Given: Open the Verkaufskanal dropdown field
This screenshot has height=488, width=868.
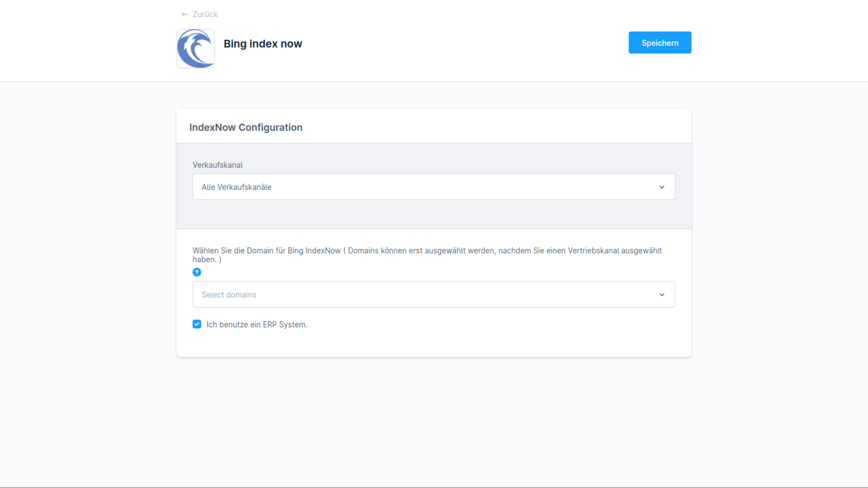Looking at the screenshot, I should (x=433, y=187).
